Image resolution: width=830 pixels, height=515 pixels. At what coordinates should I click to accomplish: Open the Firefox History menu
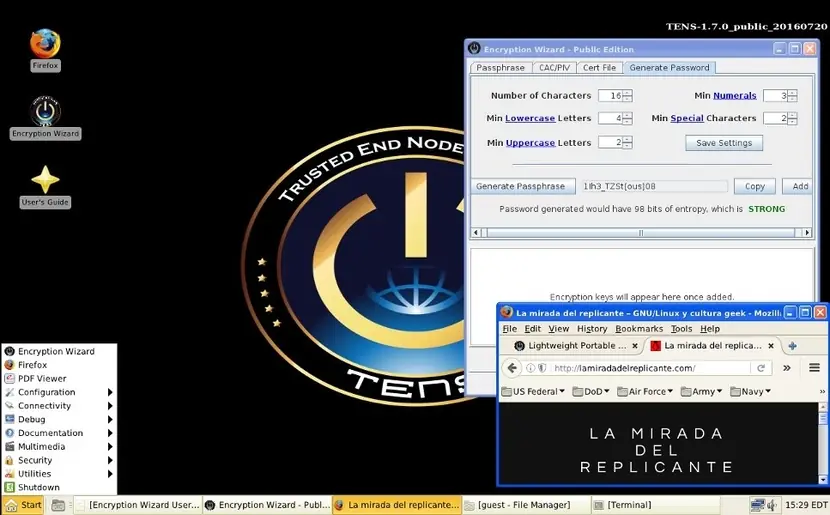pos(592,329)
